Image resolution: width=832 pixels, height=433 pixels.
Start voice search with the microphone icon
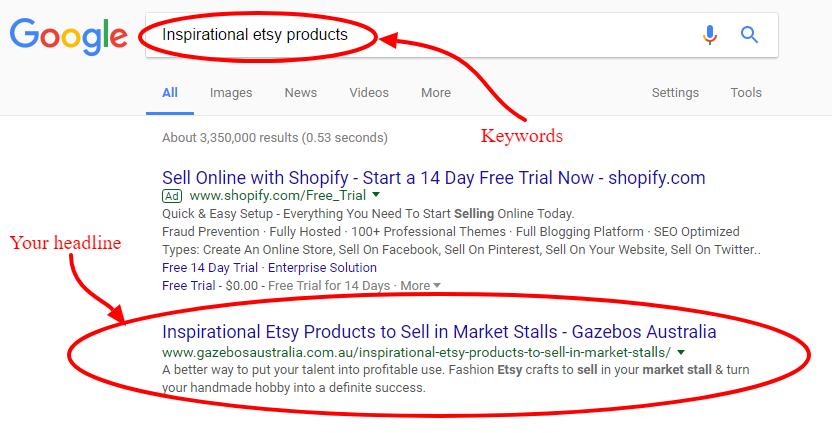tap(709, 35)
